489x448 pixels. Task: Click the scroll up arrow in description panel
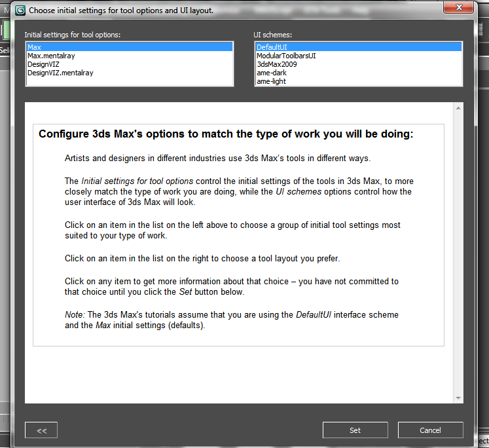click(458, 107)
